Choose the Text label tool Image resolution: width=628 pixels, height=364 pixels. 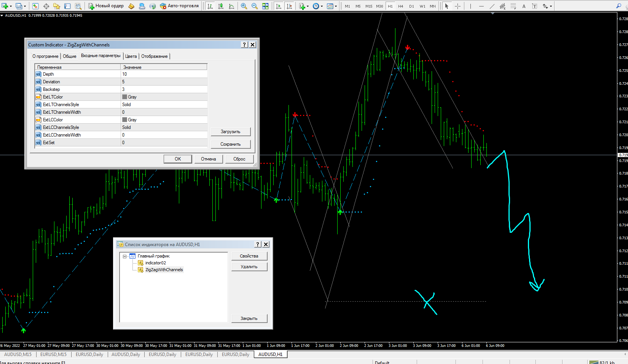534,6
